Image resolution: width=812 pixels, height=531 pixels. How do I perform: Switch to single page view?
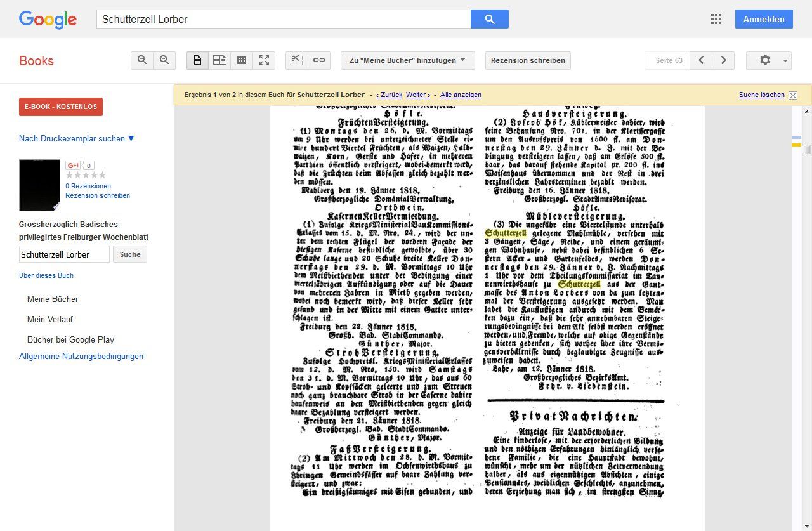(197, 60)
